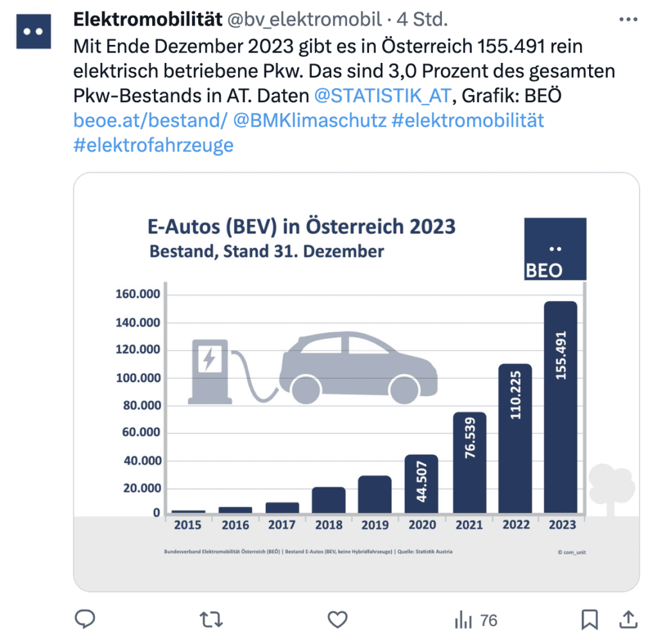Viewport: 657px width, 644px height.
Task: Bookmark this tweet
Action: 590,619
